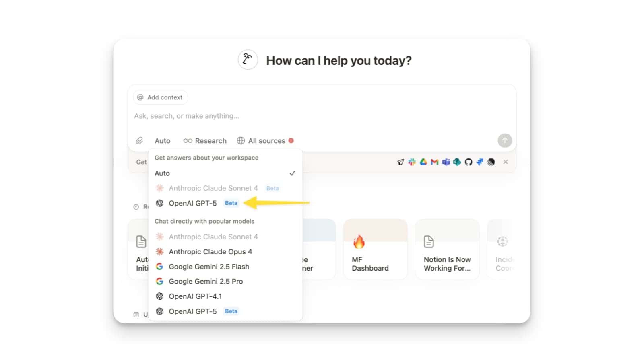Click the SharePoint connector icon

457,162
